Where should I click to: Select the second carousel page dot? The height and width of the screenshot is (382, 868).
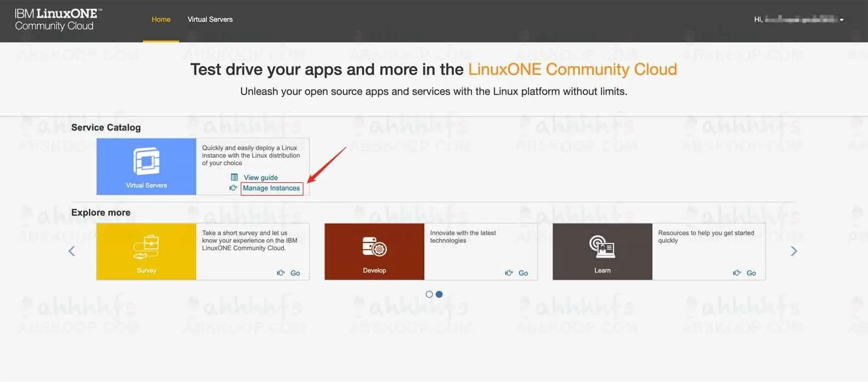[x=439, y=295]
